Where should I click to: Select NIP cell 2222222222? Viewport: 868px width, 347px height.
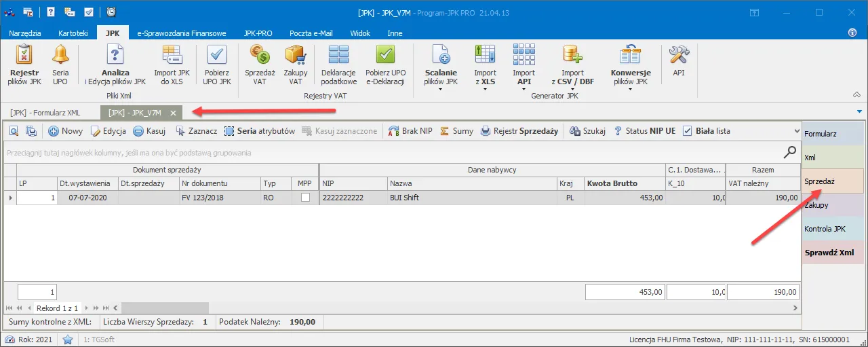(x=353, y=198)
